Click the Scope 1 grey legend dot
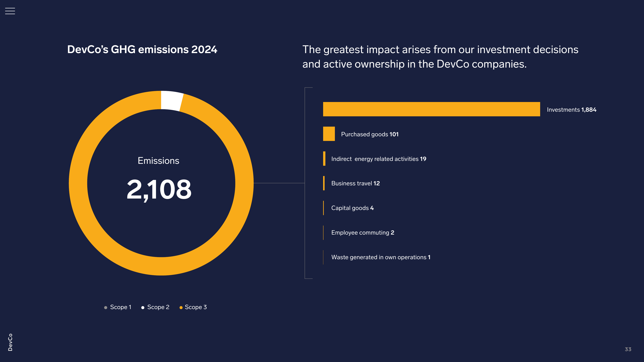 [105, 307]
